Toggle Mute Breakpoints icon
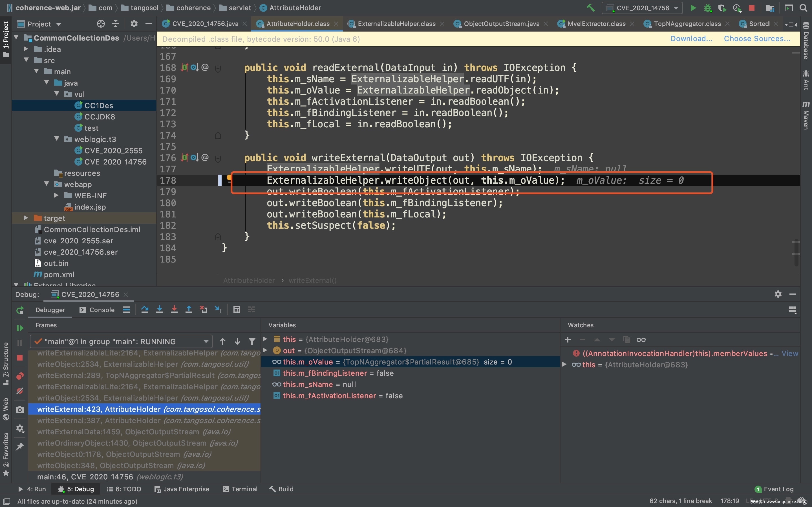The width and height of the screenshot is (812, 507). coord(20,391)
